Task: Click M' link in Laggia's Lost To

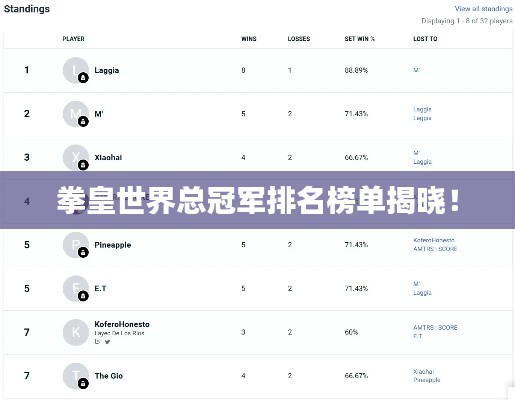Action: tap(416, 70)
